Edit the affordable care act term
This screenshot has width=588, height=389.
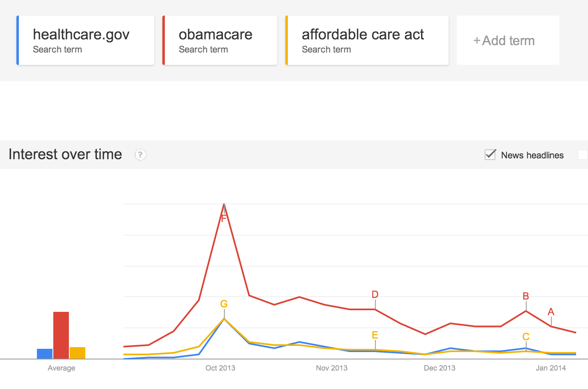point(367,40)
